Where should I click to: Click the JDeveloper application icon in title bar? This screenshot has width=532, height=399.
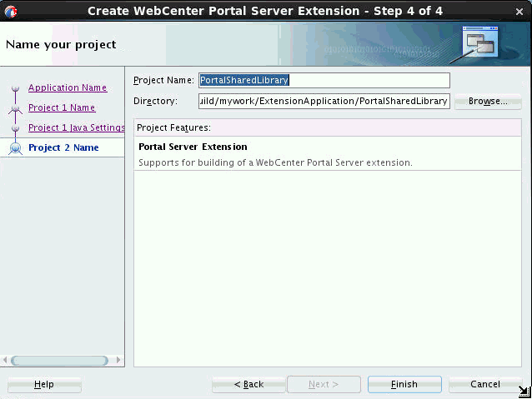11,11
